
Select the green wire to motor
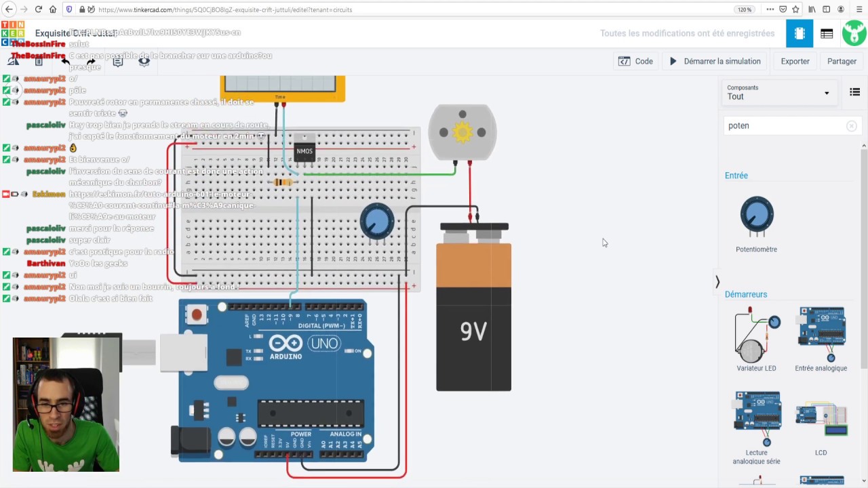pyautogui.click(x=380, y=174)
